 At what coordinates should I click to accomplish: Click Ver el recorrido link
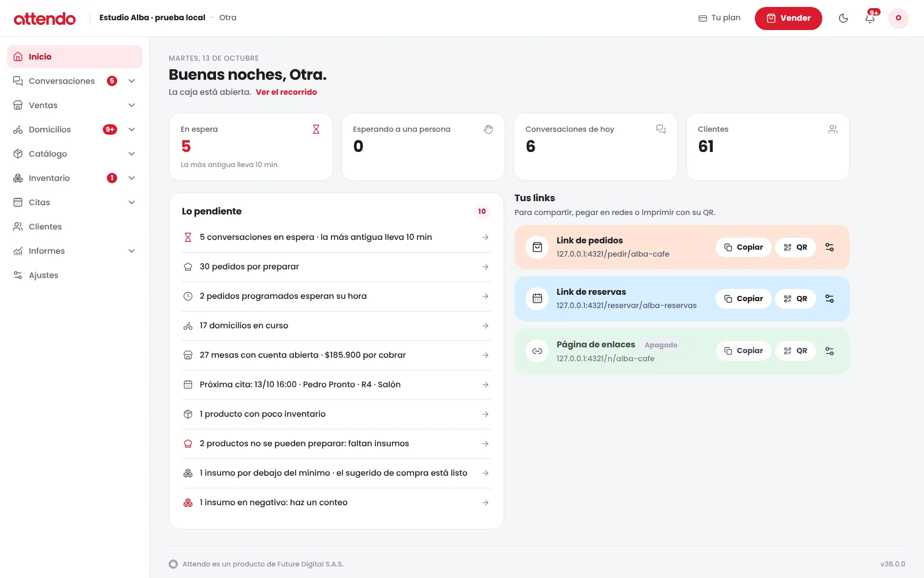[x=286, y=92]
